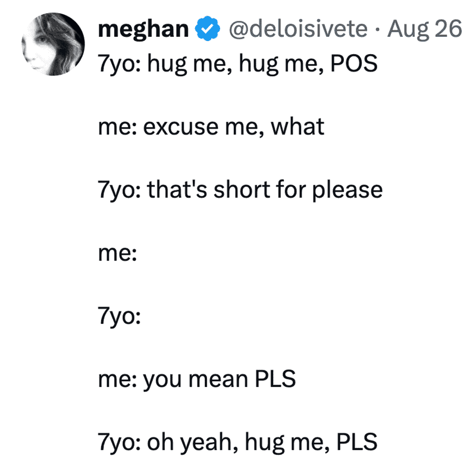Click the empty "7yo:" line
The width and height of the screenshot is (476, 469).
120,317
